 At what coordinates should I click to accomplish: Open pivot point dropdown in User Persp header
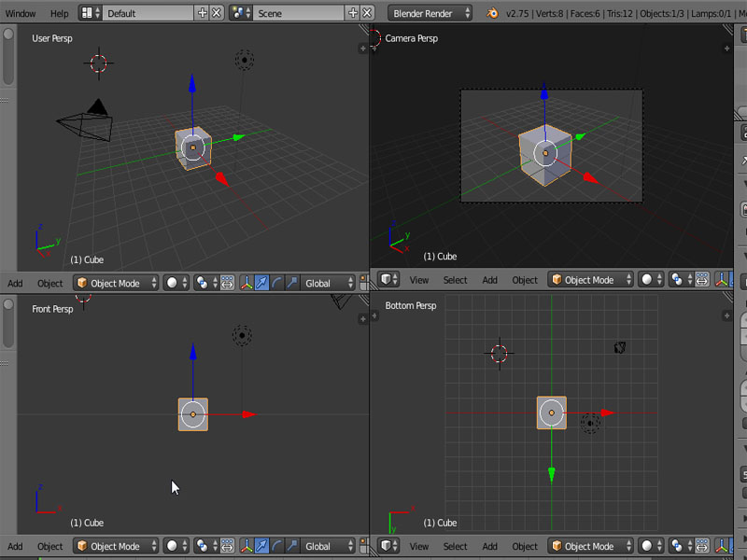click(x=206, y=283)
